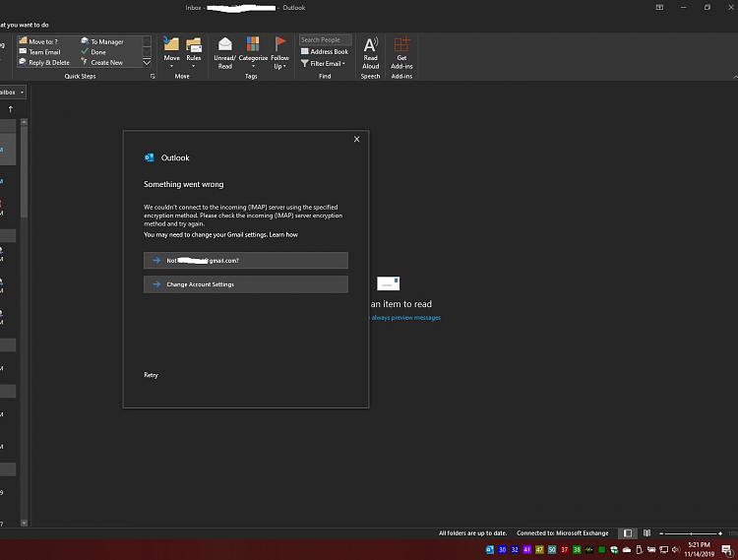Viewport: 738px width, 560px height.
Task: Zoom out using the minus button
Action: click(661, 533)
